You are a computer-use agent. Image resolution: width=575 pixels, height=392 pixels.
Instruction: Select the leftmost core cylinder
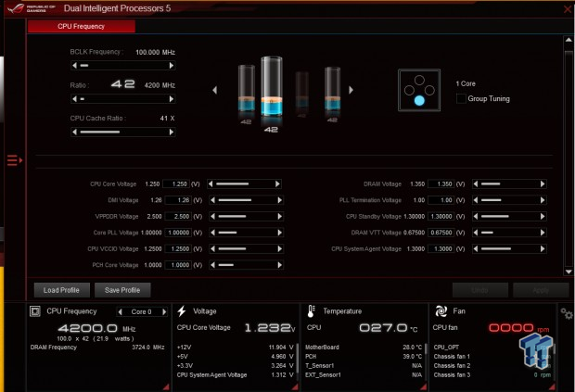tap(247, 88)
